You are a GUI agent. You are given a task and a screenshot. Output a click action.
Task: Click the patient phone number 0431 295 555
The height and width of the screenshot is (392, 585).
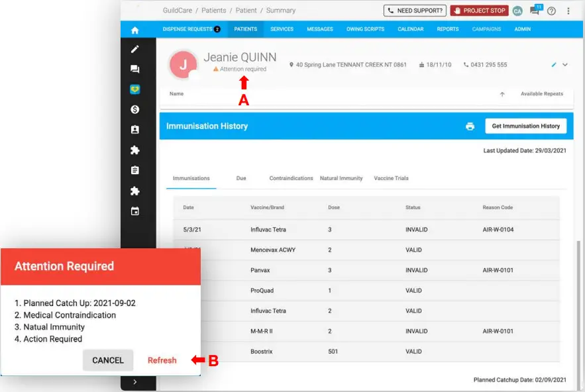(x=485, y=65)
